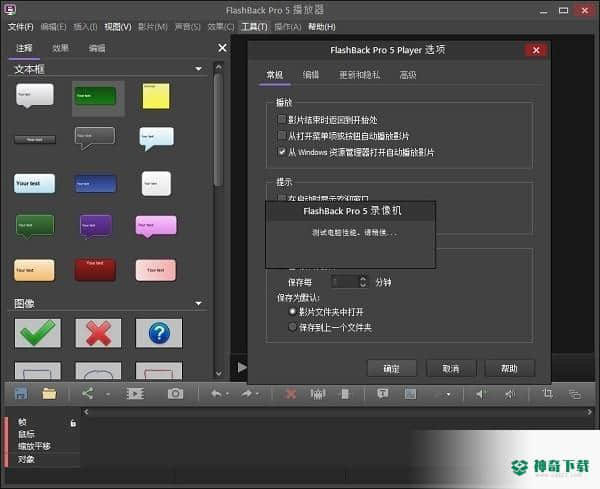Collapse the 文本框 section arrow
This screenshot has height=489, width=600.
199,69
